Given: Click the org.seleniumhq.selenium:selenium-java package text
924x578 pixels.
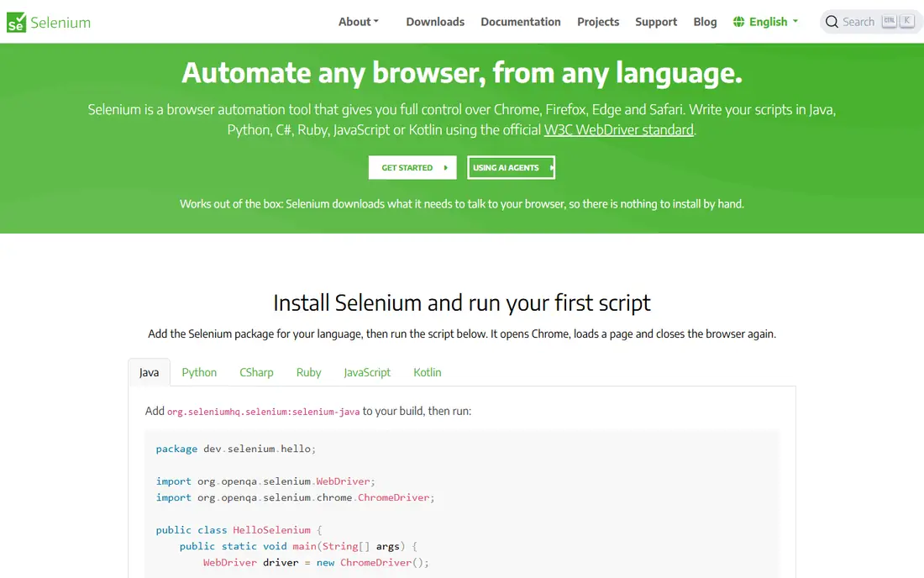Looking at the screenshot, I should (264, 412).
